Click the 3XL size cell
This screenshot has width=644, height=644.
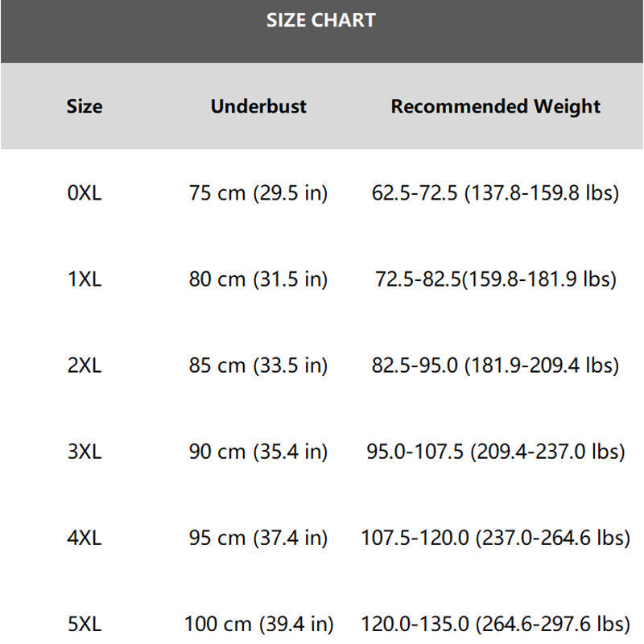[x=85, y=452]
